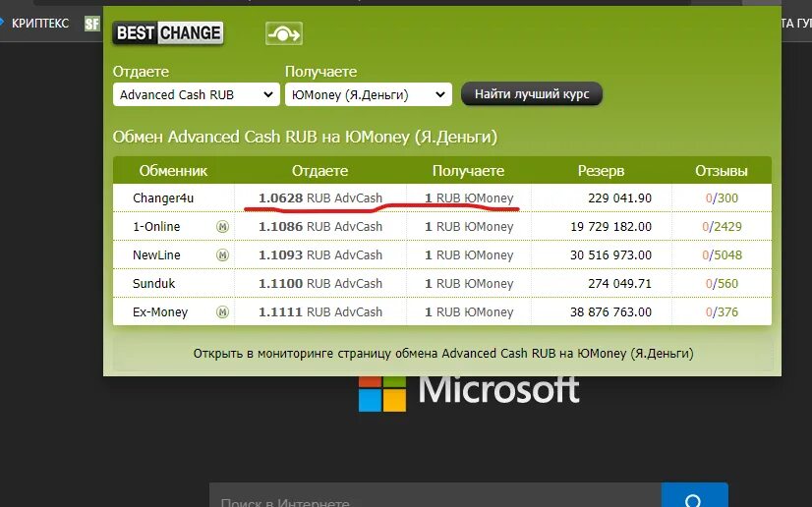Viewport: 812px width, 507px height.
Task: Open the Sunduk exchanger
Action: pos(153,284)
